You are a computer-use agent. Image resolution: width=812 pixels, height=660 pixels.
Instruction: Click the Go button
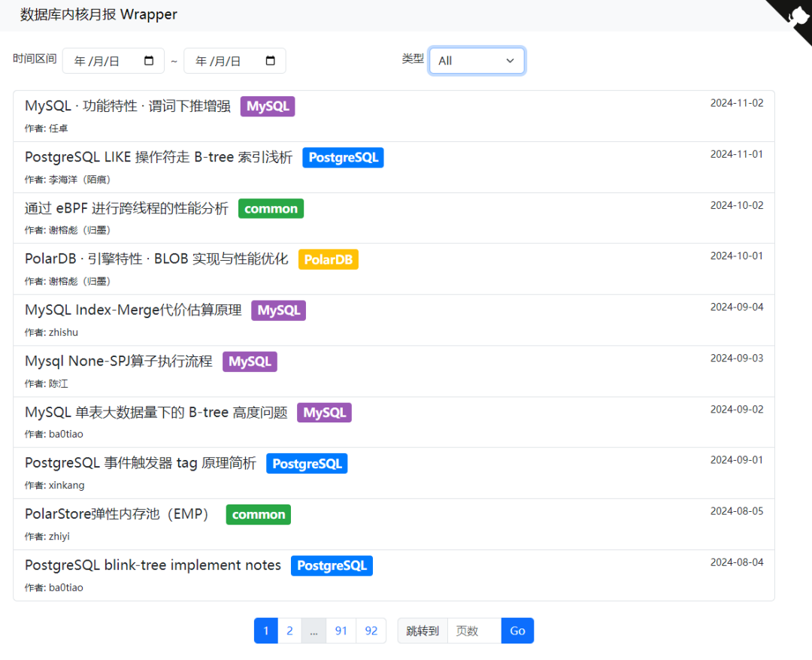pyautogui.click(x=517, y=631)
